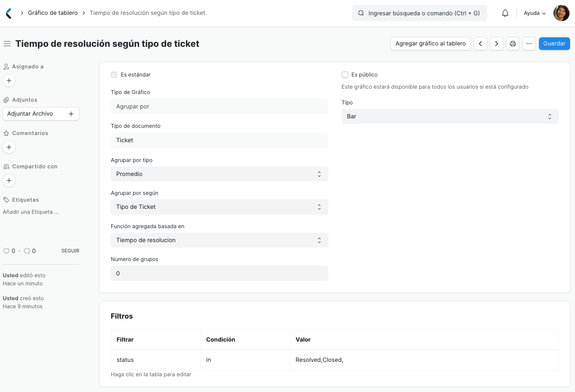
Task: Add an assignee with the plus icon under Asignado a
Action: coord(9,81)
